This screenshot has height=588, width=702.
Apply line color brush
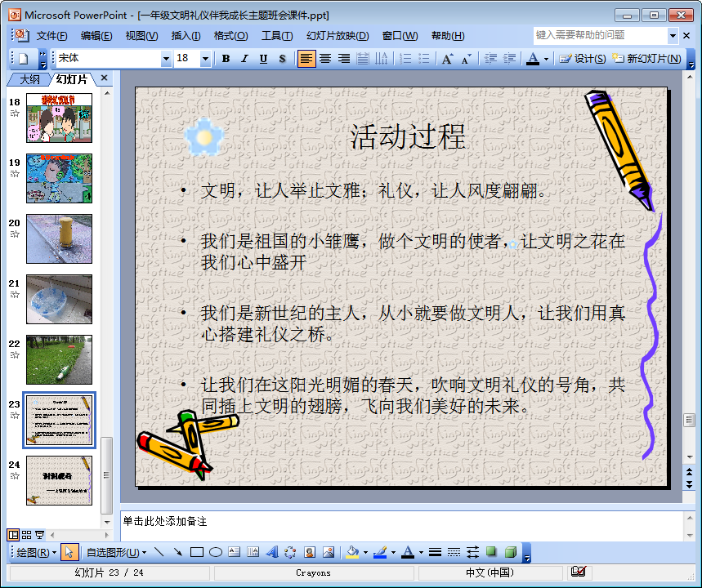click(x=380, y=552)
